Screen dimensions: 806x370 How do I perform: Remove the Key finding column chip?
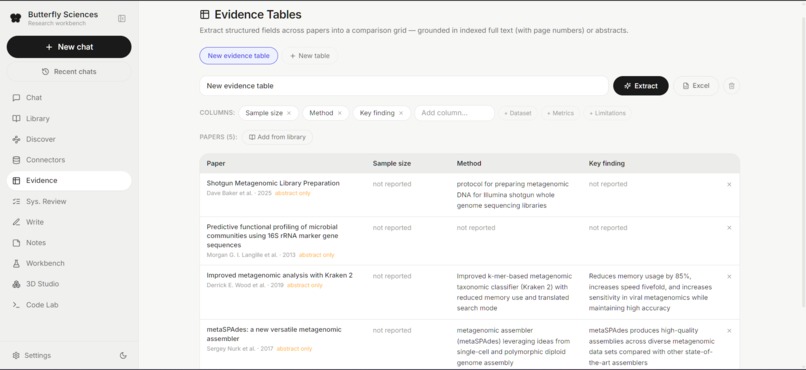pos(401,113)
